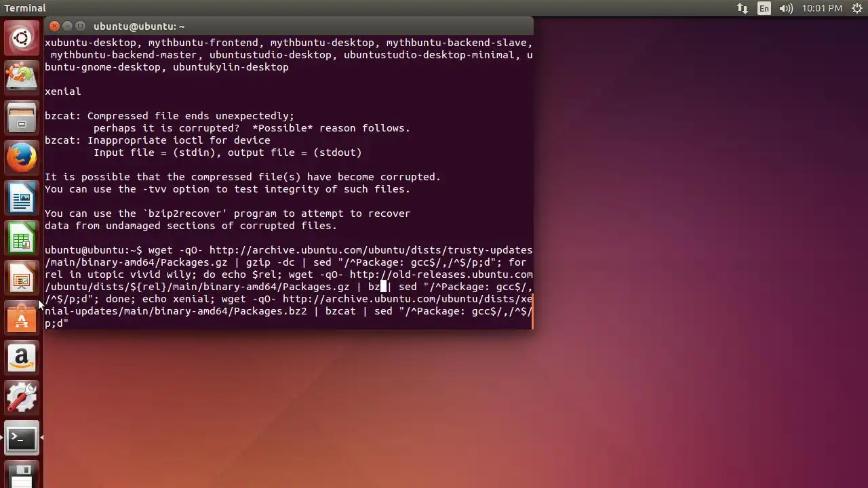This screenshot has height=488, width=868.
Task: Open LibreOffice Impress presentation app
Action: click(x=22, y=279)
